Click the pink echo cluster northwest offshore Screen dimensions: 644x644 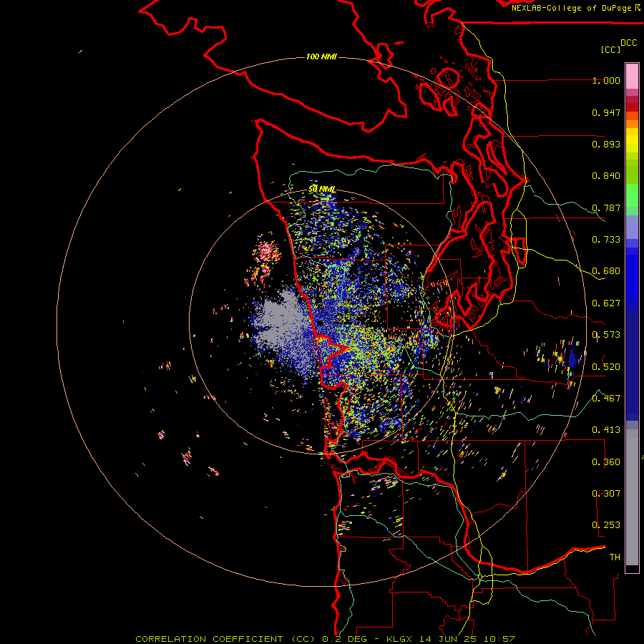pyautogui.click(x=267, y=251)
